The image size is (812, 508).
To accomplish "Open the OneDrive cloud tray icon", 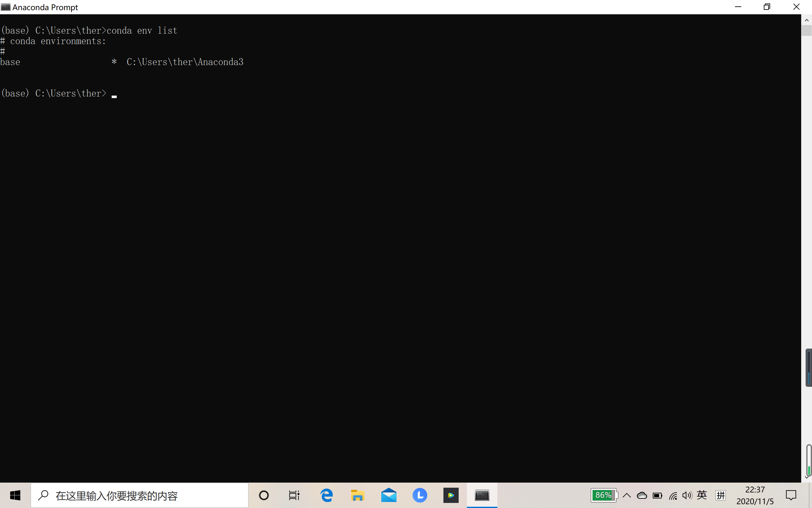I will (642, 495).
